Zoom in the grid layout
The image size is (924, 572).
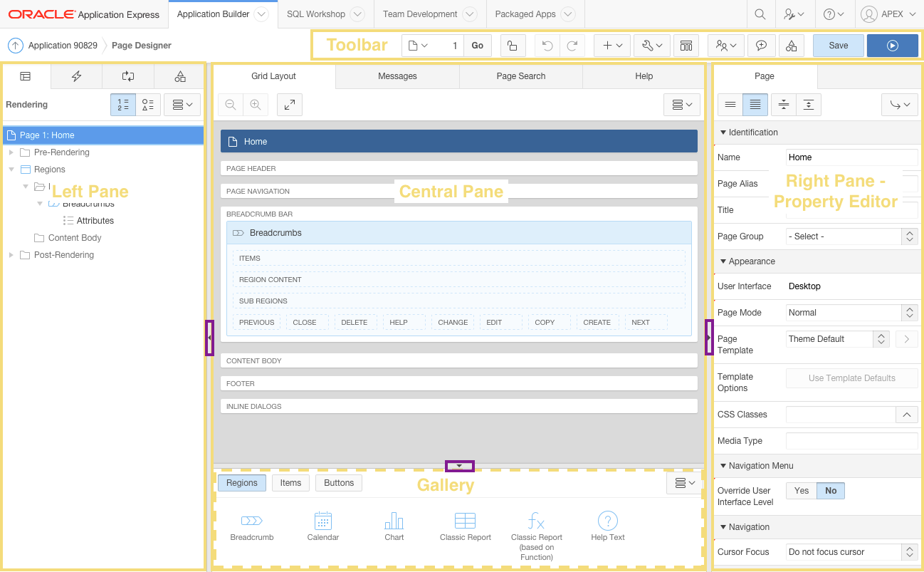click(256, 105)
